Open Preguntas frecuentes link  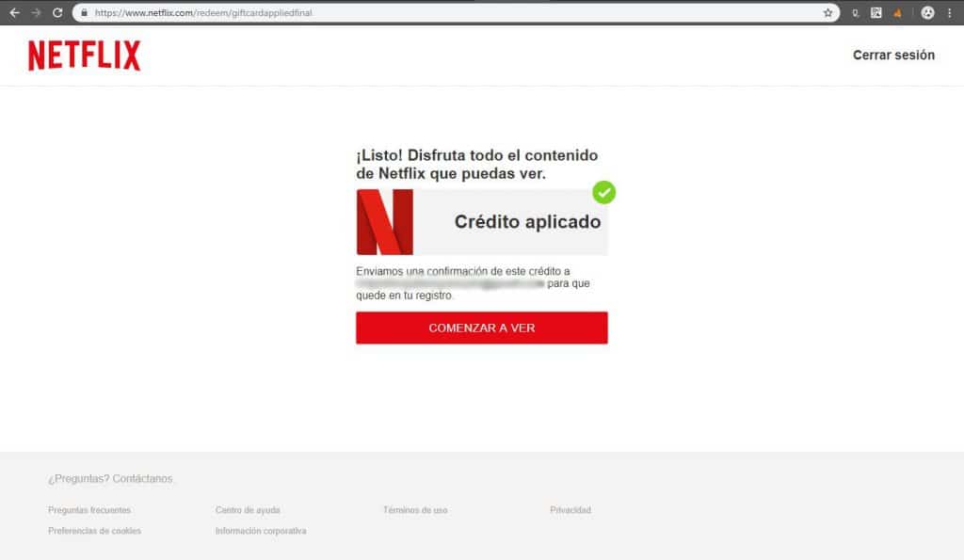point(89,509)
